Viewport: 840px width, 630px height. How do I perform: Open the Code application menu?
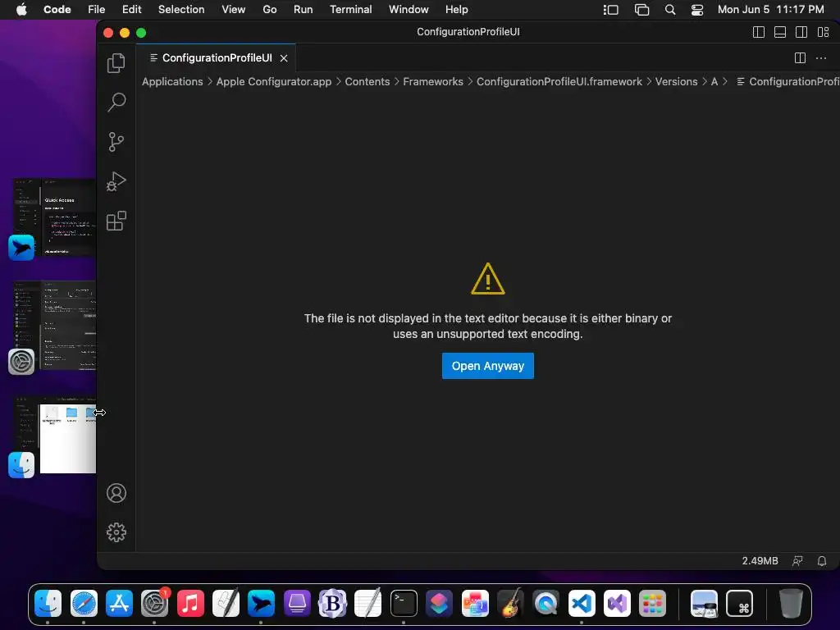point(57,10)
